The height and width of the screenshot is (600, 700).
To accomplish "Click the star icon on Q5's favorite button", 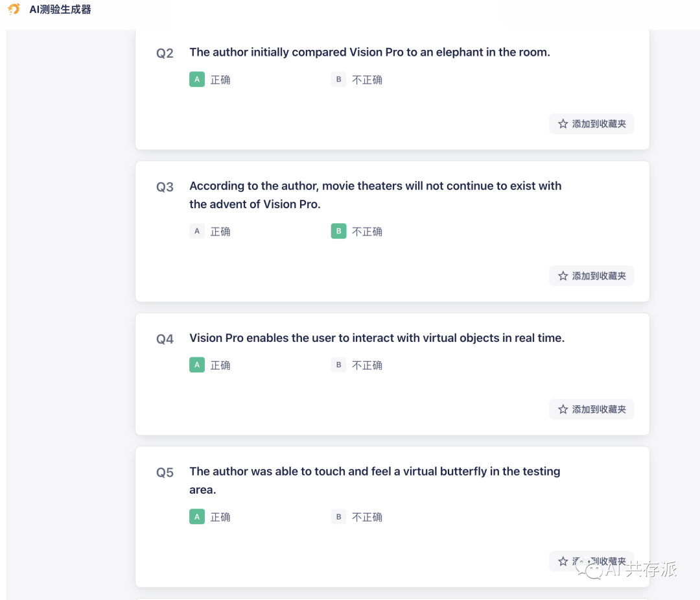I will (563, 561).
